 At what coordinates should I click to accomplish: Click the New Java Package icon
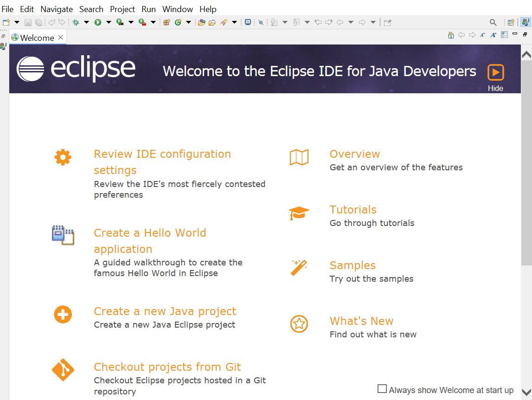click(167, 22)
